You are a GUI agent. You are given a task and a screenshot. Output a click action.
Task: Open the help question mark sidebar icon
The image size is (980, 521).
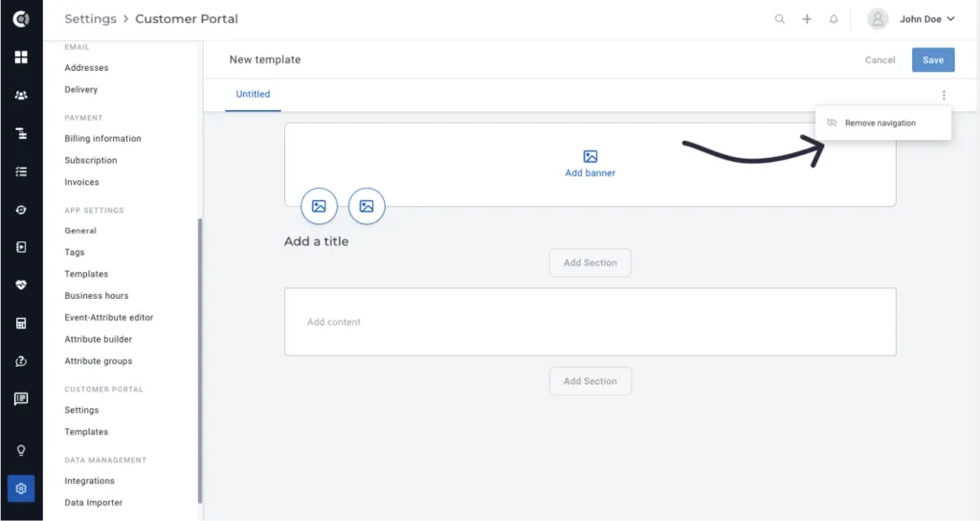pos(21,361)
